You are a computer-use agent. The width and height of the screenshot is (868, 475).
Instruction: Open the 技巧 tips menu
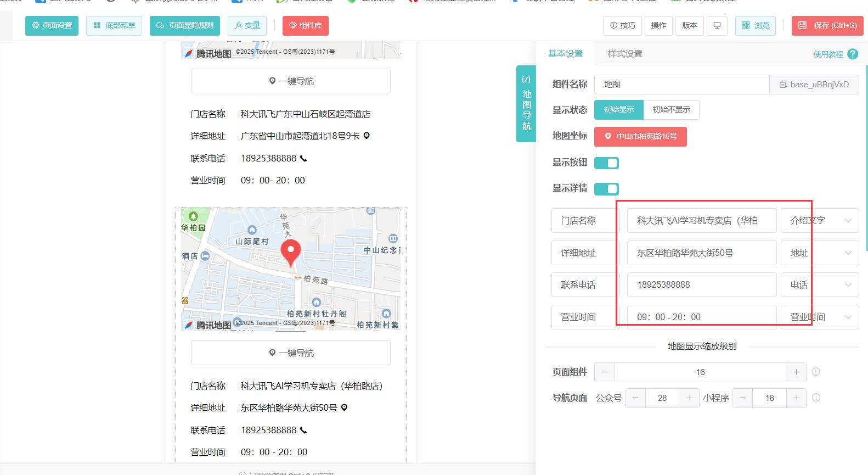coord(622,26)
